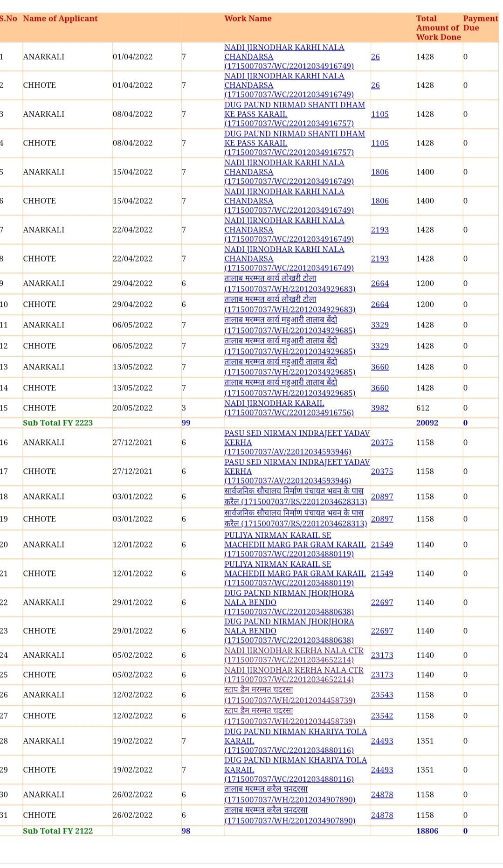503x868 pixels.
Task: Click the Work Name column header
Action: pyautogui.click(x=248, y=19)
